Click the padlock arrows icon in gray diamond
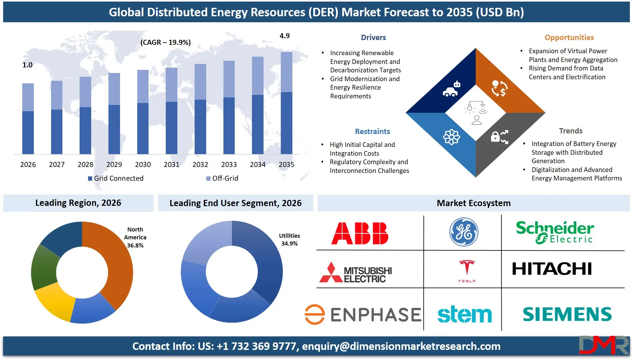Image resolution: width=633 pixels, height=364 pixels. click(x=500, y=137)
